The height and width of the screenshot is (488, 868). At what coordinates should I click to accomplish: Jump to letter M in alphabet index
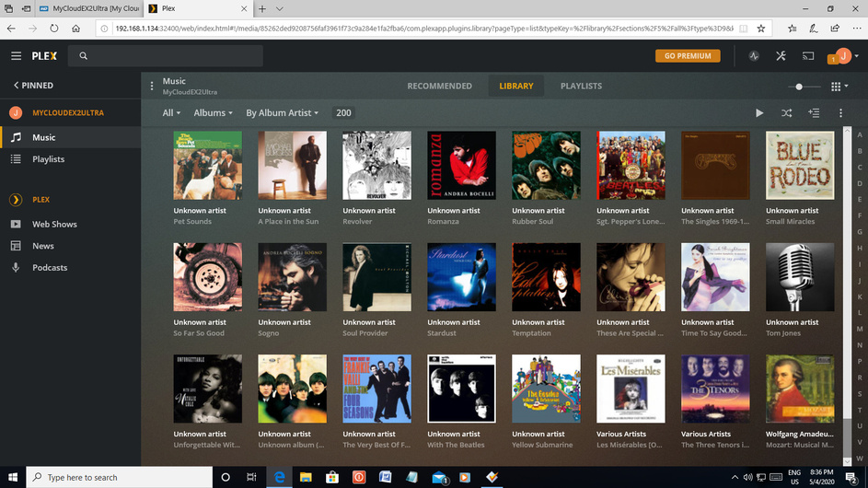tap(859, 329)
